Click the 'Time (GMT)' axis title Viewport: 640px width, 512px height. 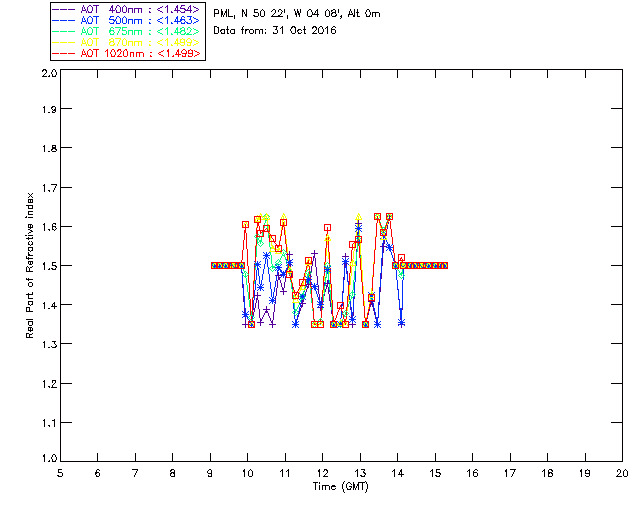coord(341,487)
